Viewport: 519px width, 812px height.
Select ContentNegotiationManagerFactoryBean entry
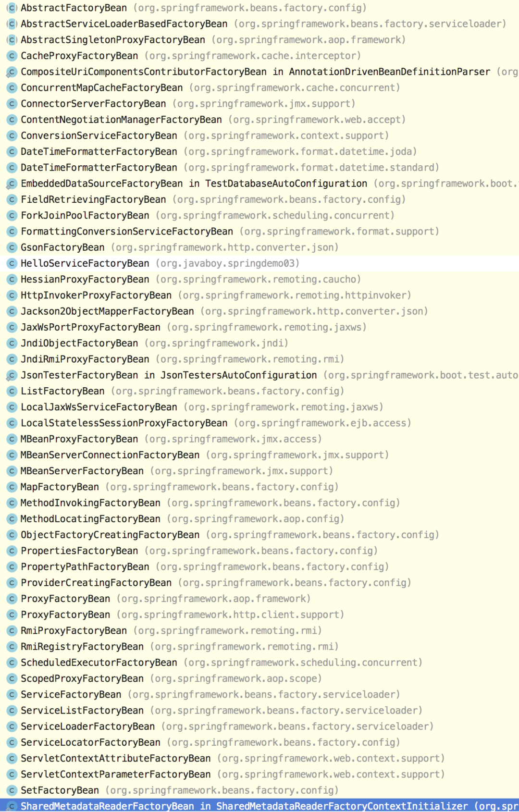259,120
